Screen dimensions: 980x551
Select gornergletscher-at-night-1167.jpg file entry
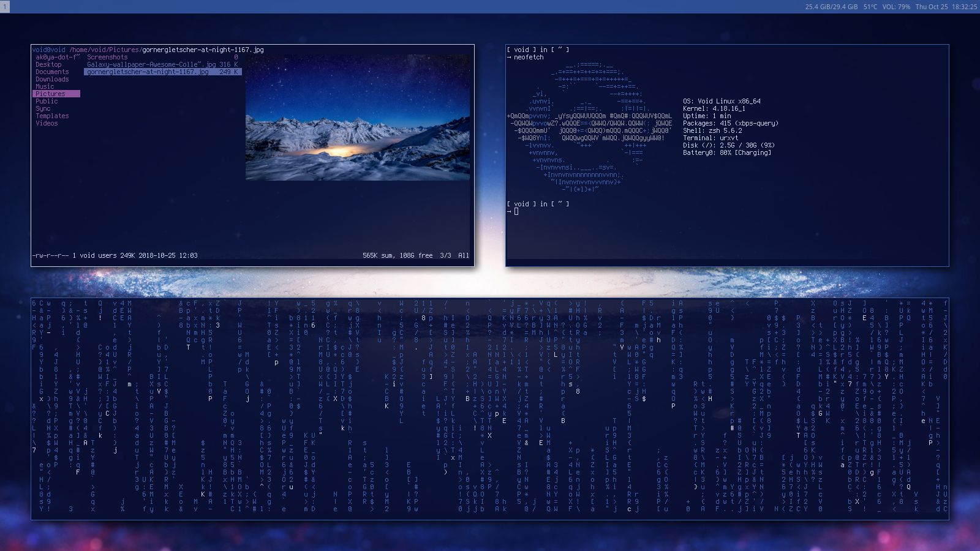click(148, 72)
